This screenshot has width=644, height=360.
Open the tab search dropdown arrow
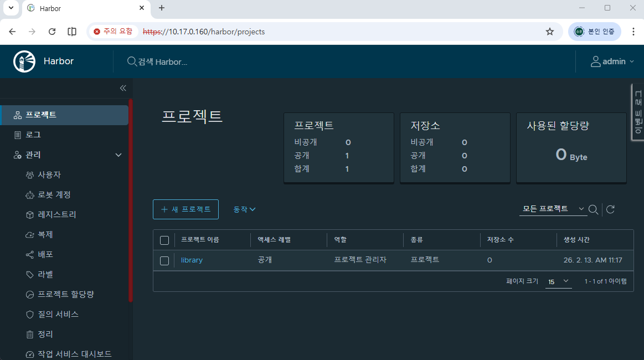pyautogui.click(x=11, y=8)
